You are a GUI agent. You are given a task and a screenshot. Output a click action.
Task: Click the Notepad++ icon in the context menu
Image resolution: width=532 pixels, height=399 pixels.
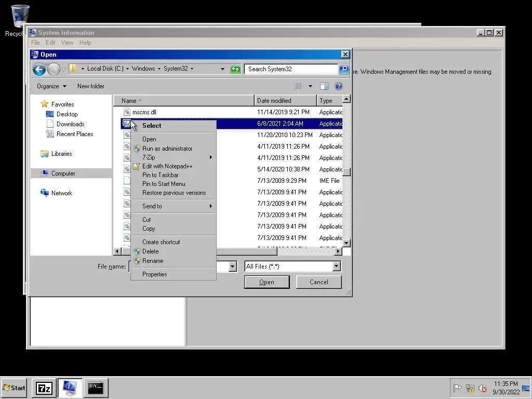pos(137,166)
